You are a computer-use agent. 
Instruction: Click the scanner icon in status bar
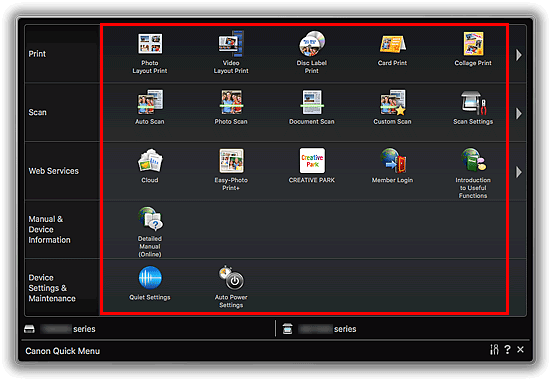287,329
